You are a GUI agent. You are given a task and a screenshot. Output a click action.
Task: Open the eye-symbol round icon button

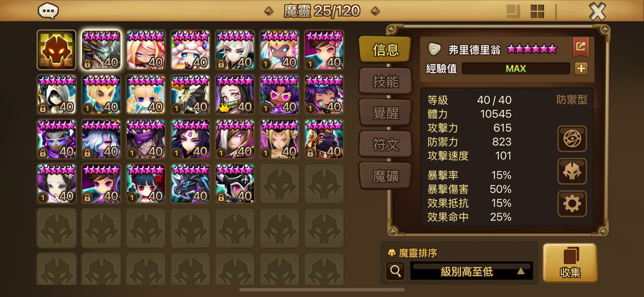point(572,139)
